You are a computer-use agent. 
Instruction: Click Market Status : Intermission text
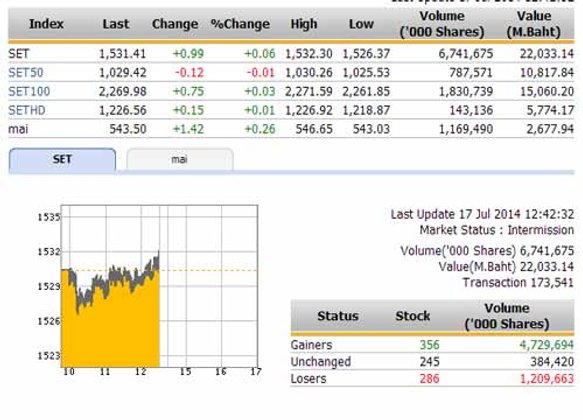click(x=497, y=230)
